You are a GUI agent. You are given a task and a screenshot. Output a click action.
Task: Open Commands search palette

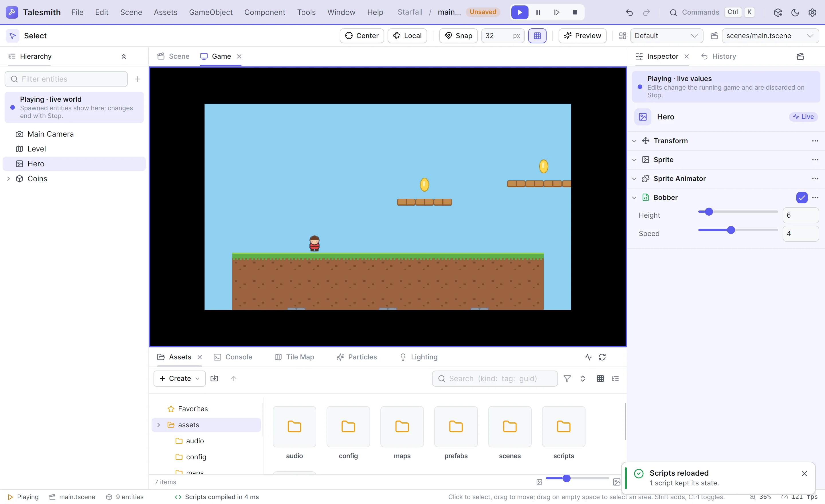click(x=712, y=12)
